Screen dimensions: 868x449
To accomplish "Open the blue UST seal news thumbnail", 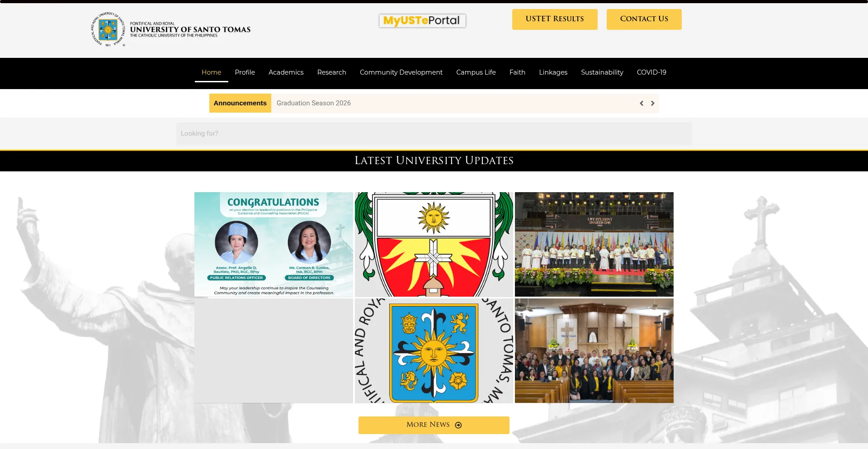I will (x=434, y=351).
